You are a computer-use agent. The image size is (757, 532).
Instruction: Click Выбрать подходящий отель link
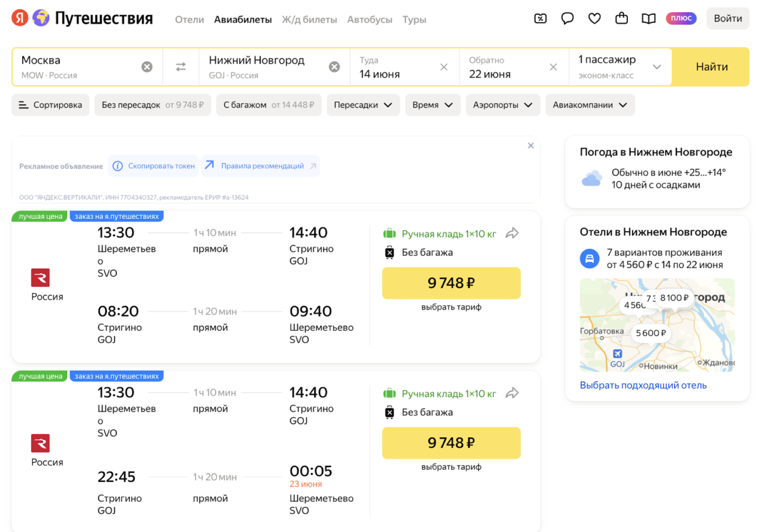(x=643, y=385)
